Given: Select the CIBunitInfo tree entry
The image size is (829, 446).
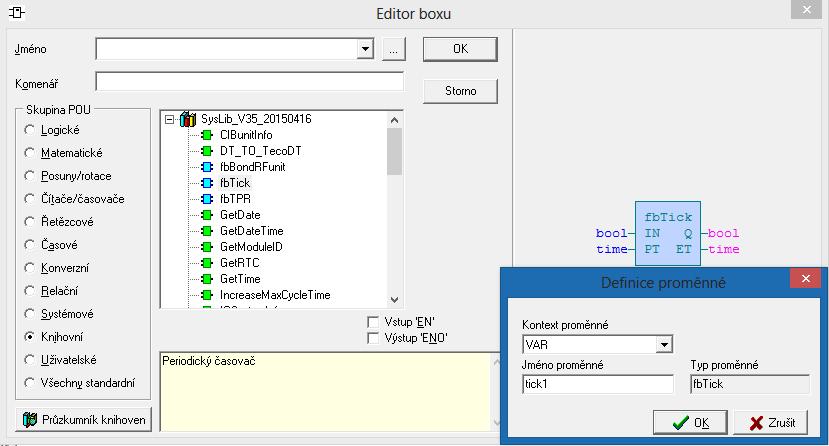Looking at the screenshot, I should [246, 135].
